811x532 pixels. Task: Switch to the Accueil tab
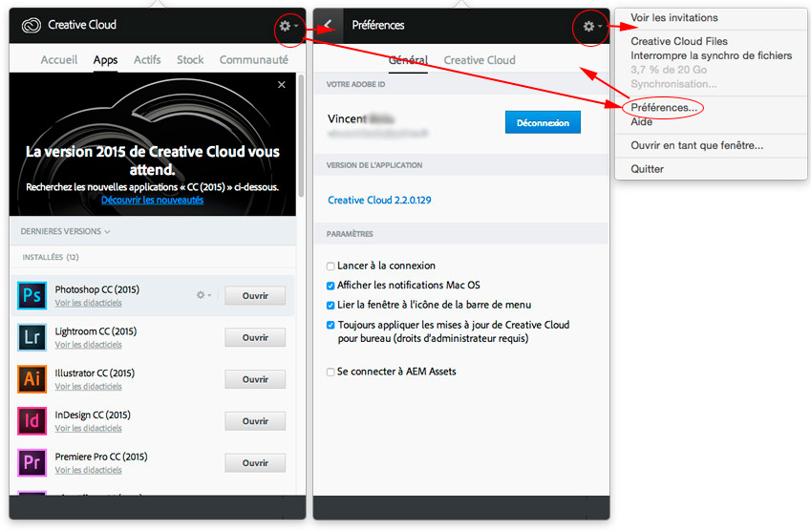pyautogui.click(x=59, y=60)
